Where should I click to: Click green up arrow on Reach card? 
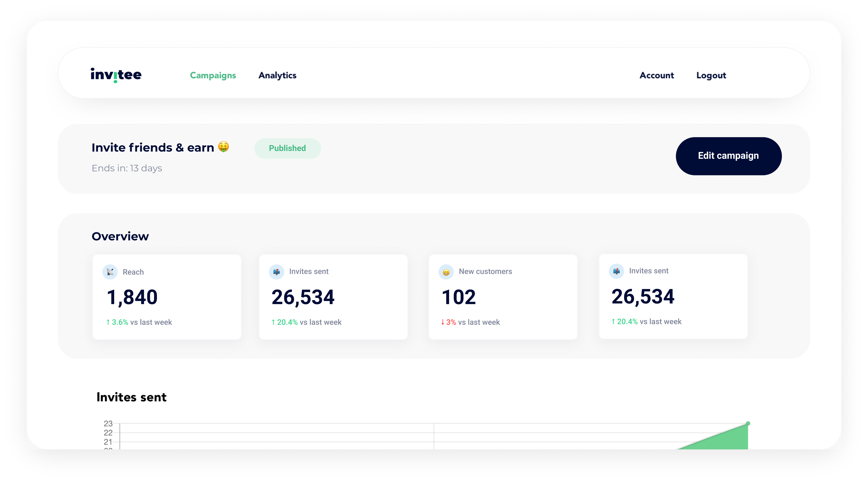tap(108, 322)
